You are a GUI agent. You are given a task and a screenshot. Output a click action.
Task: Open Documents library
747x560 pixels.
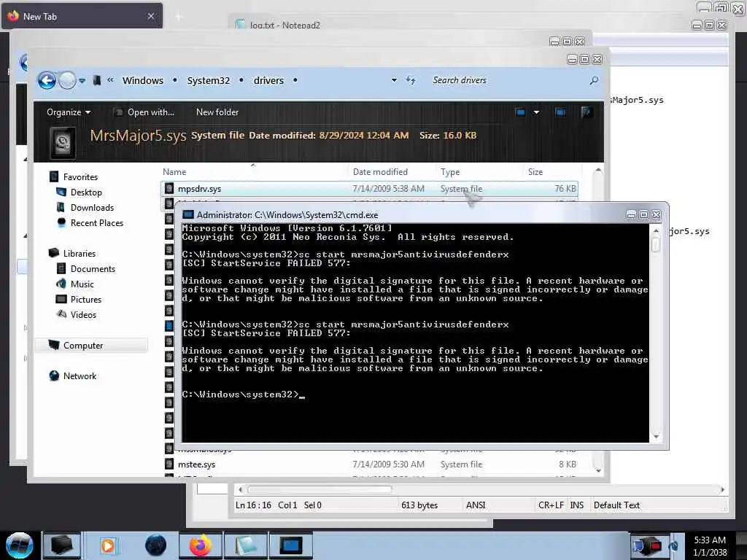93,268
